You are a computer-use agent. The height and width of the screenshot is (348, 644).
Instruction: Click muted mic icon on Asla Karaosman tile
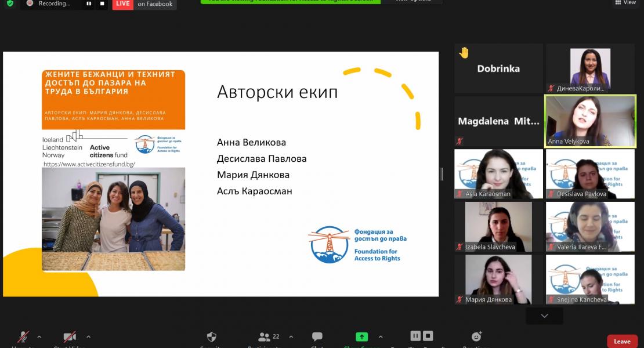coord(460,194)
